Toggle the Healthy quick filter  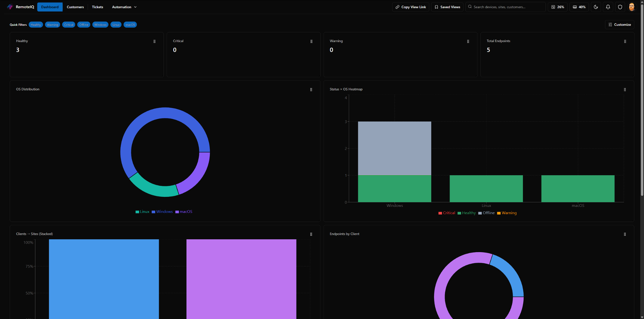(x=36, y=24)
